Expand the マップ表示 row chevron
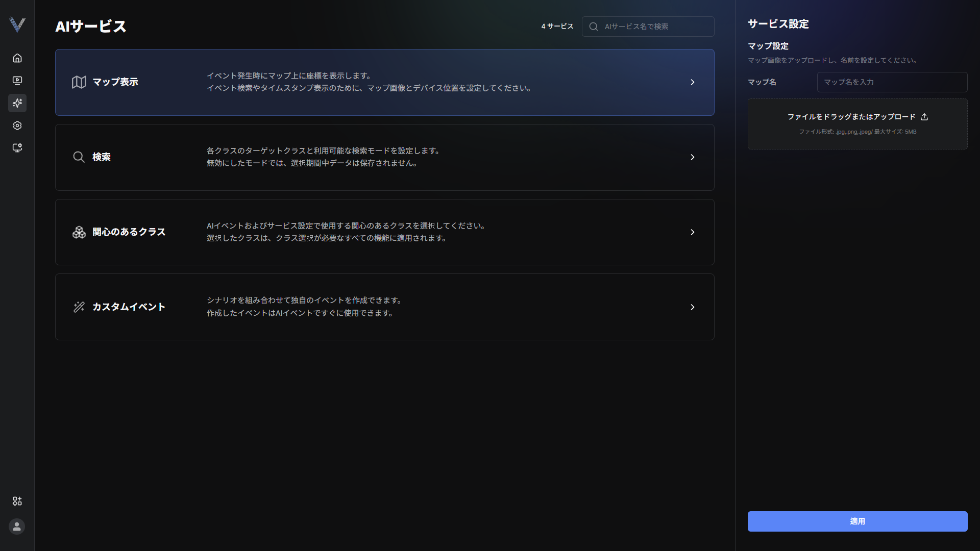This screenshot has width=980, height=551. [x=693, y=82]
